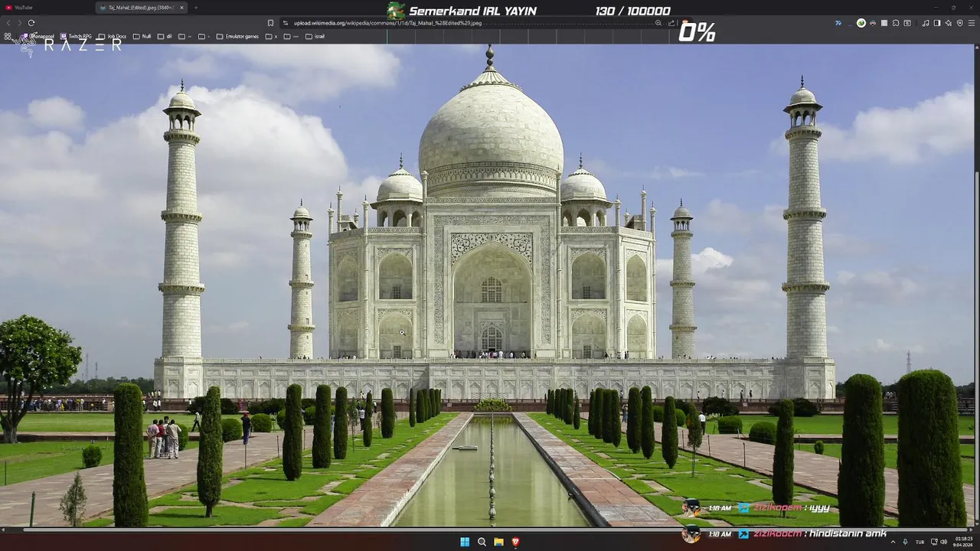
Task: Click the microphone tray icon
Action: (905, 542)
